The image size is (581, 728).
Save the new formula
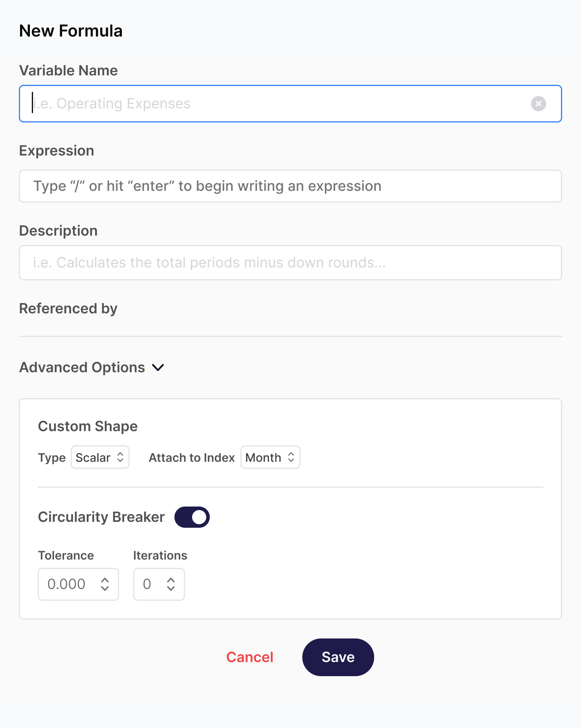[338, 657]
